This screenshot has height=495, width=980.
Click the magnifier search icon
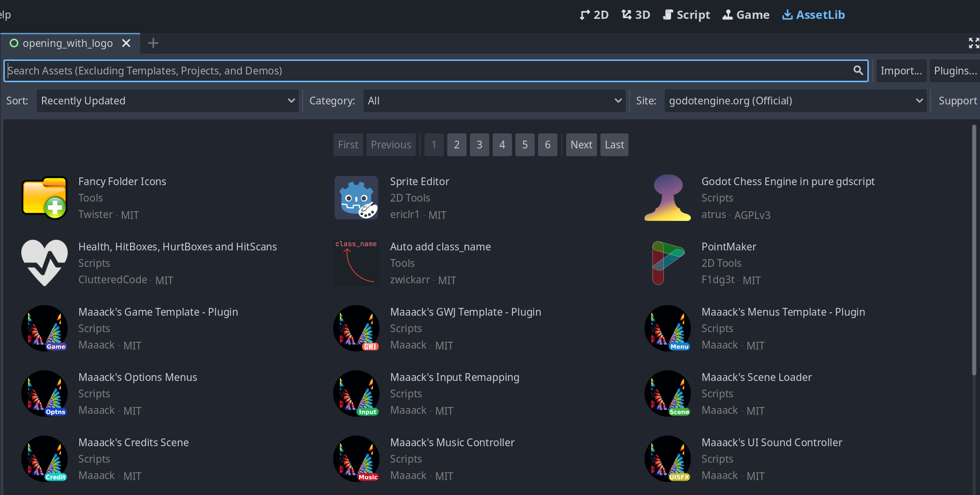(x=858, y=71)
